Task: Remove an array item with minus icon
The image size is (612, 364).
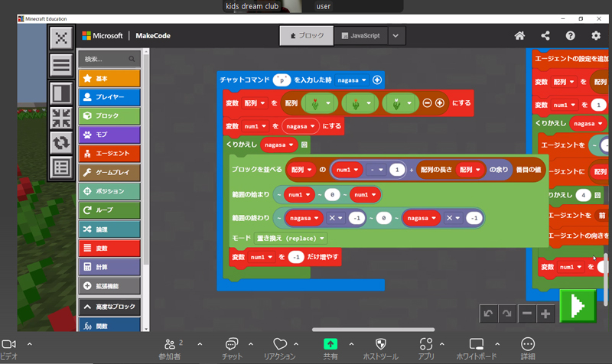Action: pyautogui.click(x=427, y=103)
